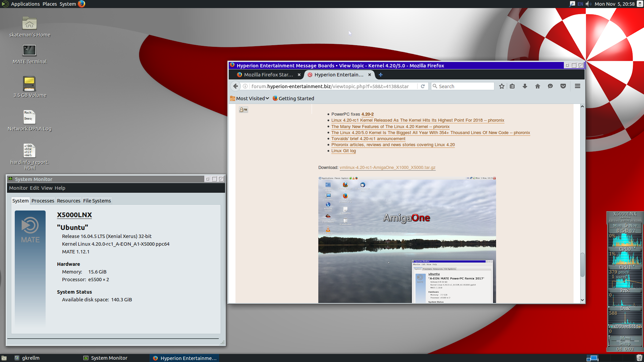Show bookmarks list icon in Firefox
Image resolution: width=644 pixels, height=362 pixels.
(x=512, y=86)
